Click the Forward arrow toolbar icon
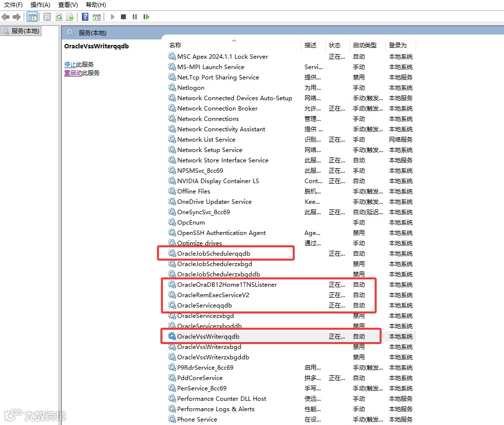Image resolution: width=504 pixels, height=425 pixels. (17, 17)
